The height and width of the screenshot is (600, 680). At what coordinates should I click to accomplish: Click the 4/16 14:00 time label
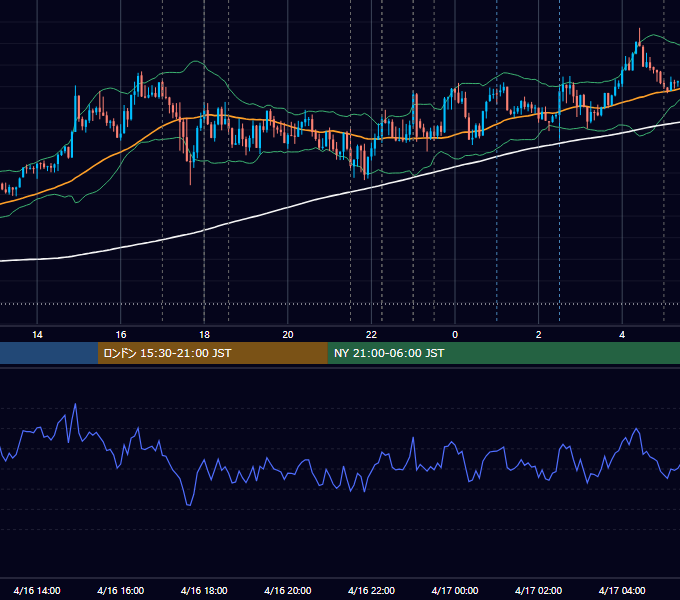click(37, 590)
